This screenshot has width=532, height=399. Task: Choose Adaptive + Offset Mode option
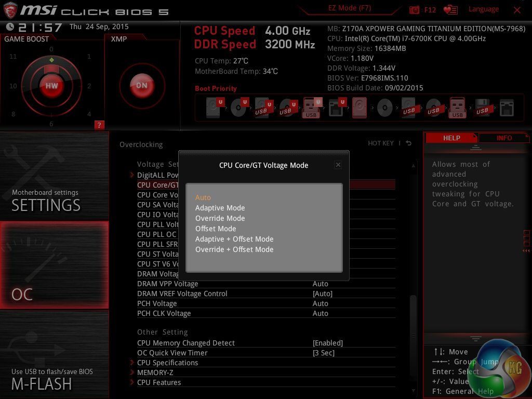234,239
